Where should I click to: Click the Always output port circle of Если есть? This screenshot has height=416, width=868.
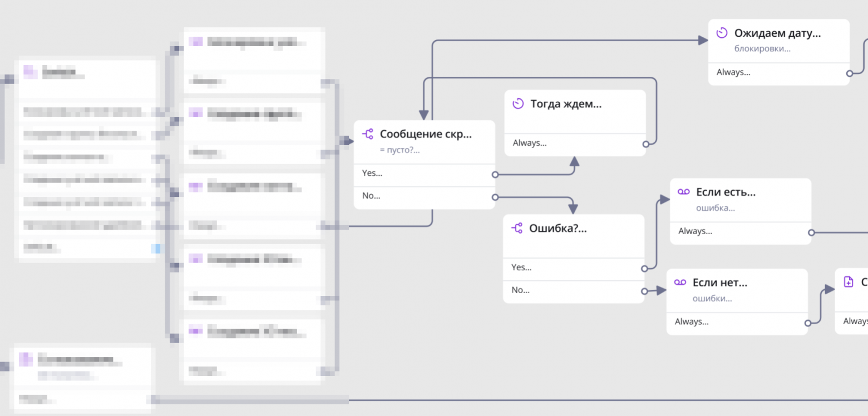811,232
